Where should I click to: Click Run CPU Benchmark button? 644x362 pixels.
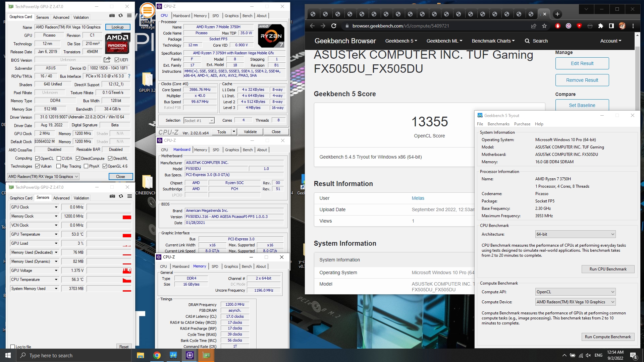[x=608, y=269]
